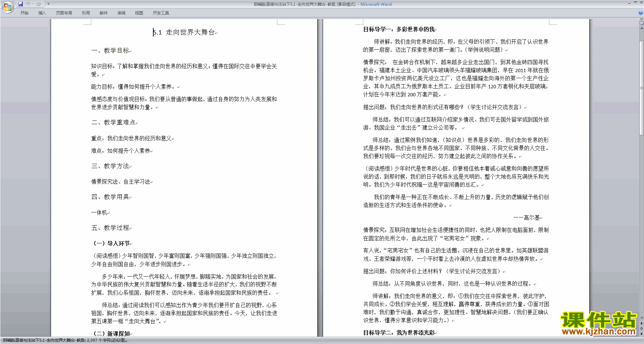Click the heading '四、教学用具'

coord(110,197)
